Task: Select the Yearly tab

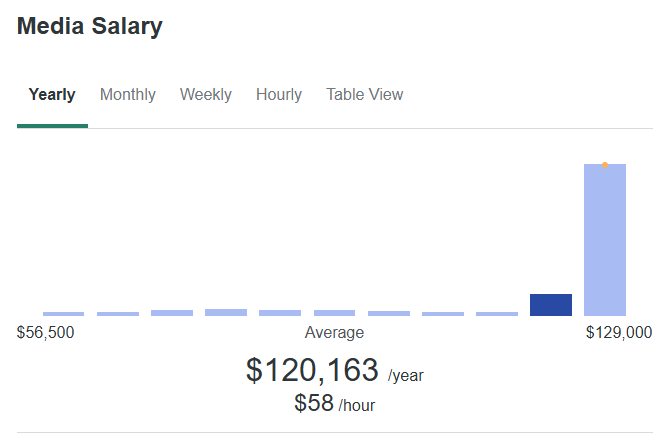Action: [52, 95]
